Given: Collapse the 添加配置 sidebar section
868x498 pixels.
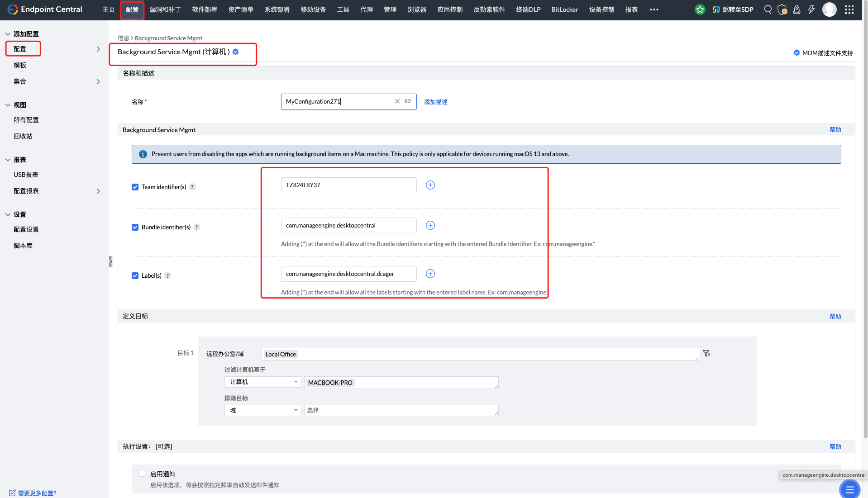Looking at the screenshot, I should click(x=8, y=34).
